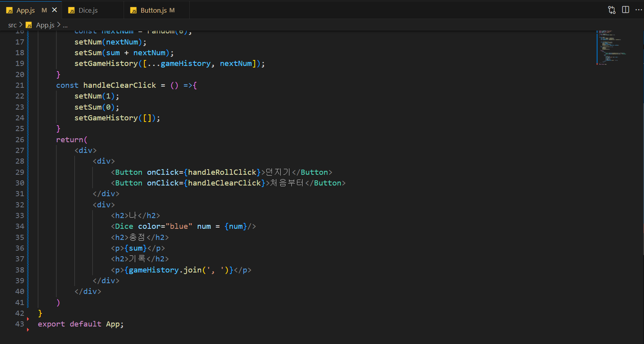Open the Button.js tab
Viewport: 644px width, 344px height.
click(x=157, y=10)
